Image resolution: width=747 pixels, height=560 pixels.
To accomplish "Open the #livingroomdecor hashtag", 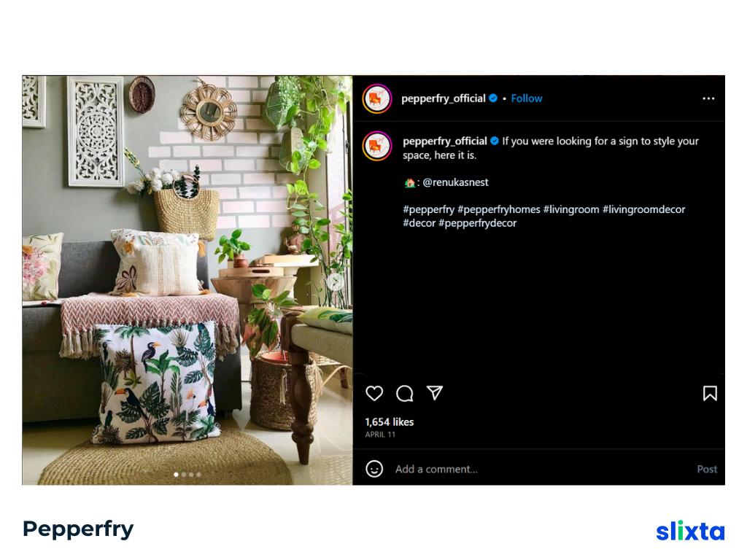I will click(x=643, y=209).
